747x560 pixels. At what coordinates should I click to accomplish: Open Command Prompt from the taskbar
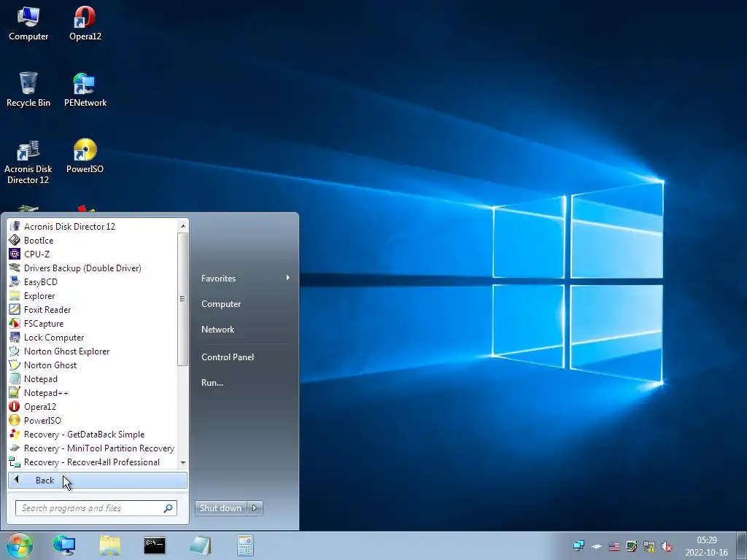pyautogui.click(x=155, y=545)
